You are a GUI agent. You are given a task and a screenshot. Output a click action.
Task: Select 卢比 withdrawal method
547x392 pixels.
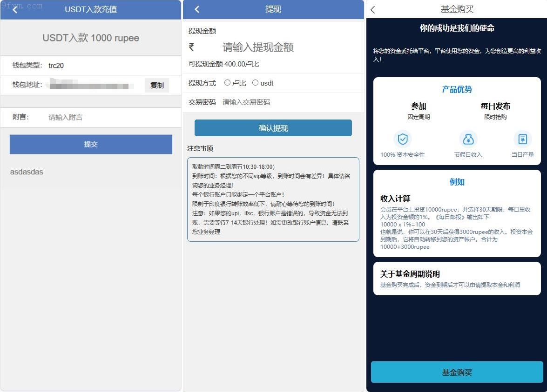point(228,83)
